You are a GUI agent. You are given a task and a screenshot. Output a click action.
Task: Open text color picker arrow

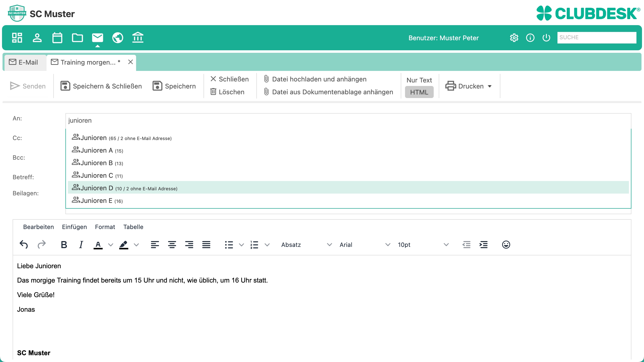point(110,245)
